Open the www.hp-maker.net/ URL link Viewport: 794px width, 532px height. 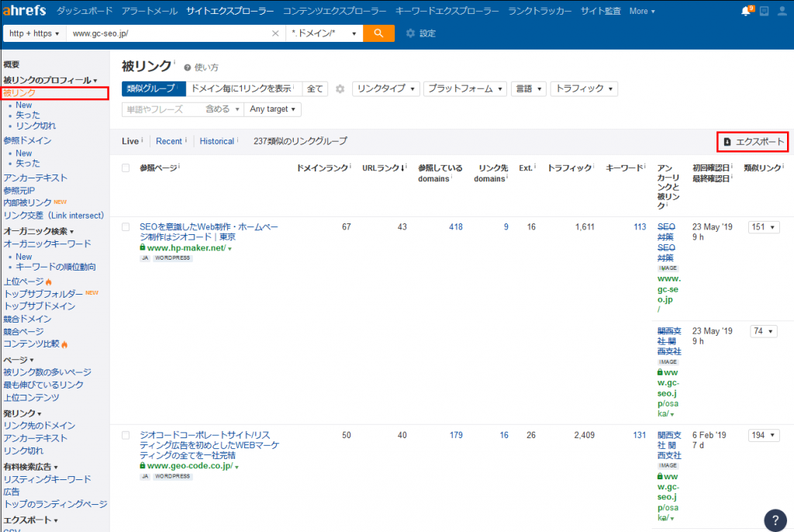(x=186, y=247)
